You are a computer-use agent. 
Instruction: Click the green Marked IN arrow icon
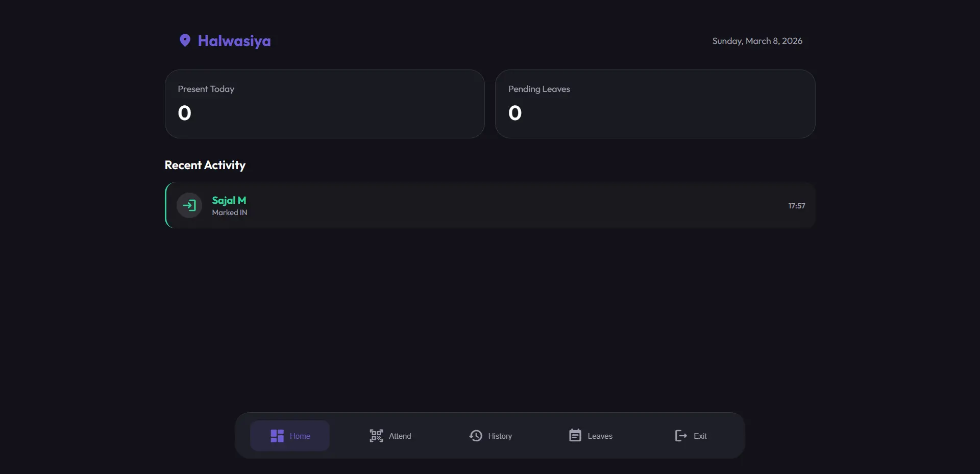pyautogui.click(x=189, y=205)
